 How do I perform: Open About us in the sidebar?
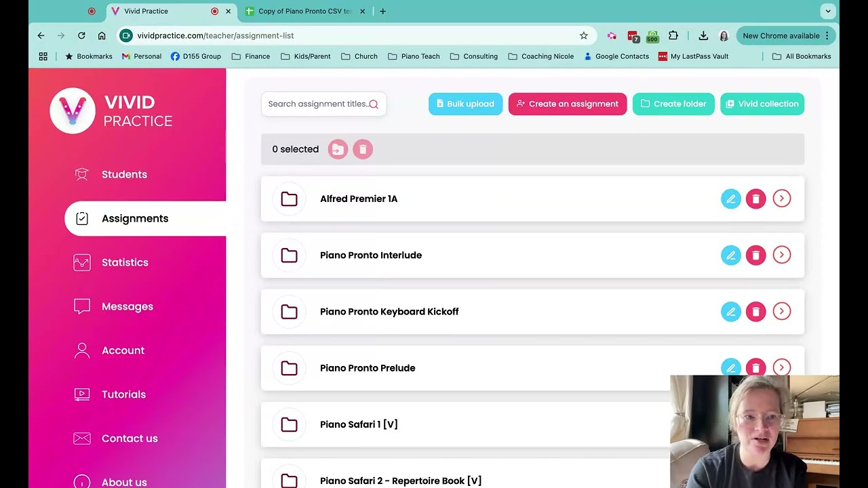pos(124,482)
